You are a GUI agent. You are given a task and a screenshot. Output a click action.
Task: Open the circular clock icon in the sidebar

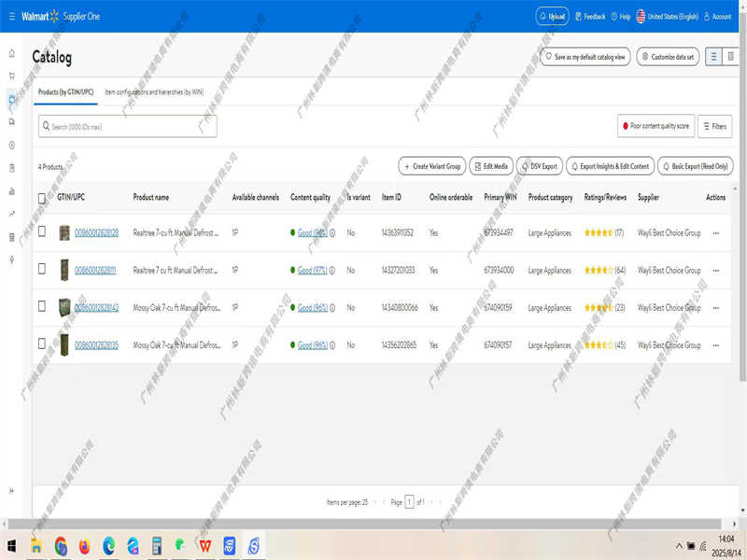coord(12,146)
